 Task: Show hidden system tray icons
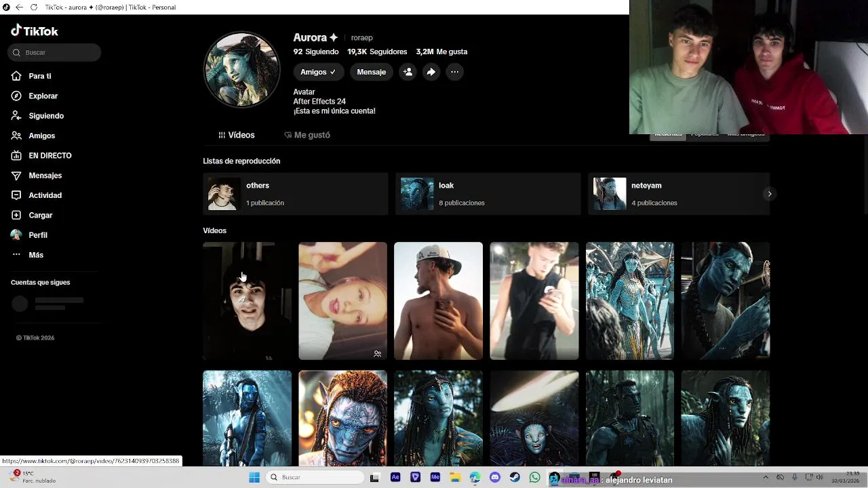[766, 477]
